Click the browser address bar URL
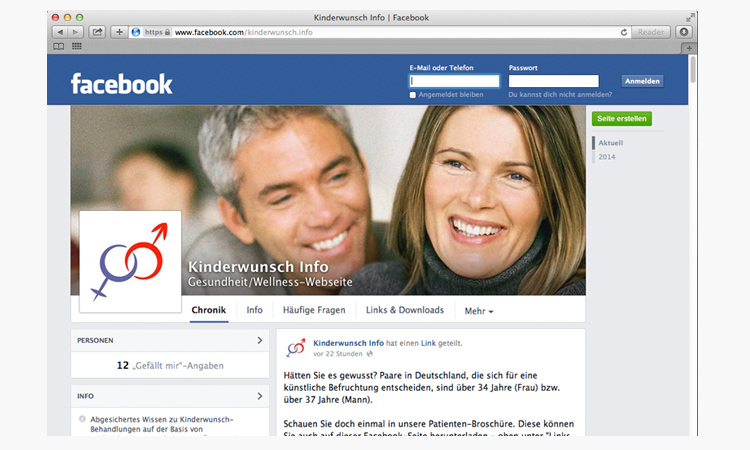Image resolution: width=750 pixels, height=450 pixels. pos(243,32)
